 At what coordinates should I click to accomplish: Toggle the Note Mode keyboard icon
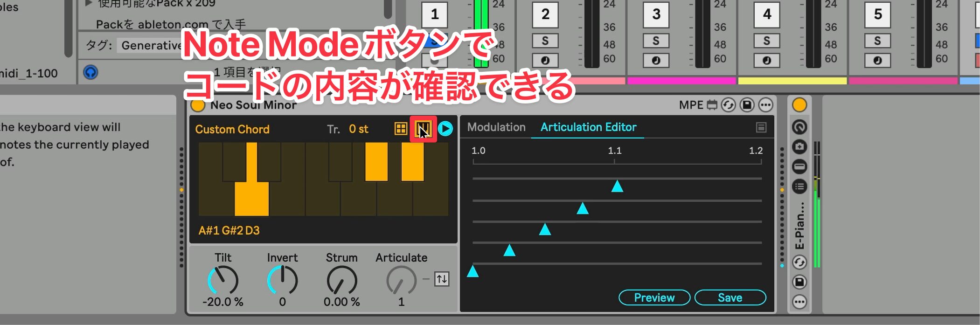tap(423, 129)
